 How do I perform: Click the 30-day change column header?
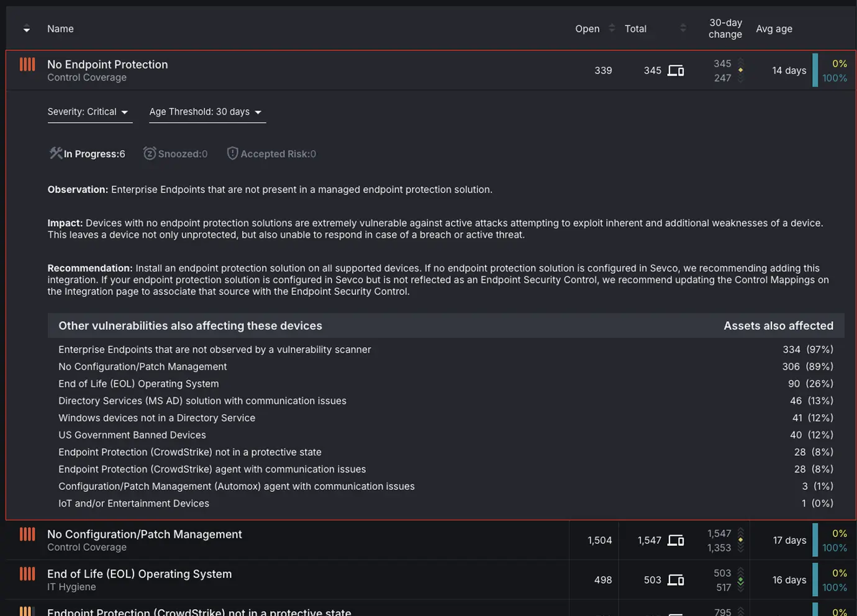(725, 29)
